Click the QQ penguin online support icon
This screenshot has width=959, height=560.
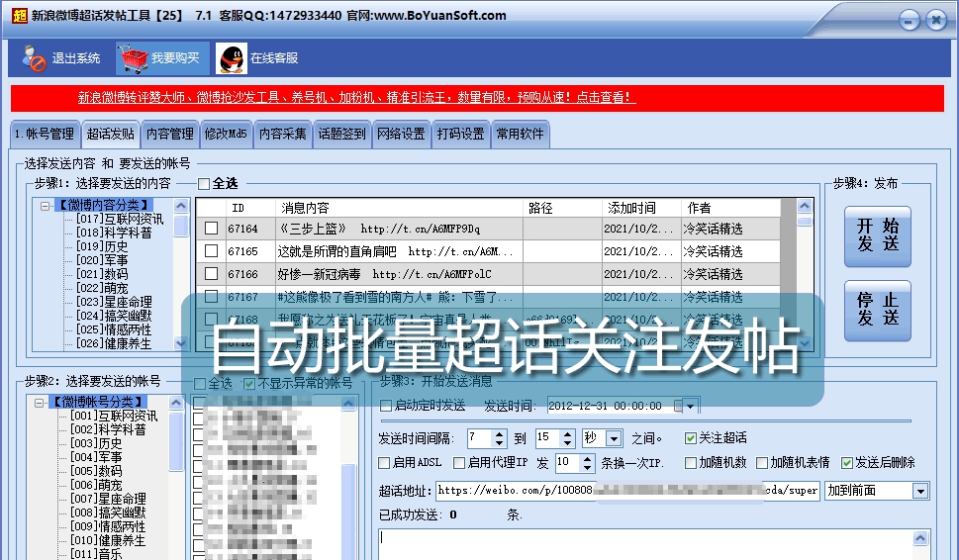232,58
